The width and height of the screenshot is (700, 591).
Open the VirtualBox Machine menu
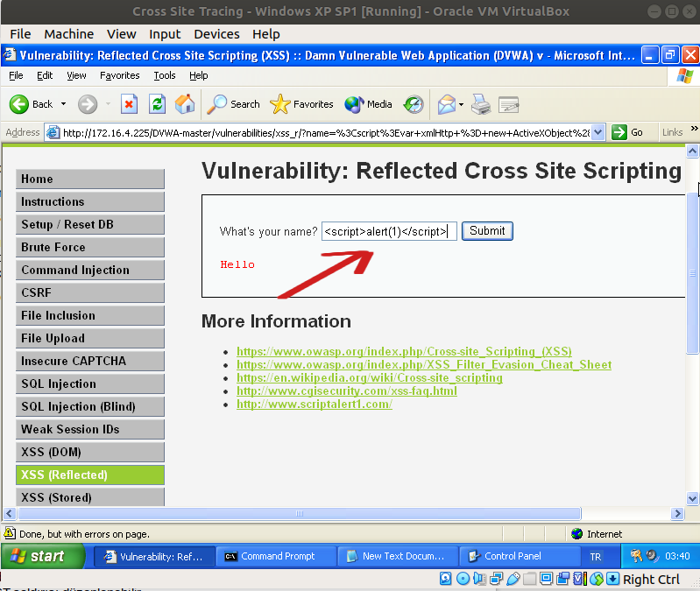click(68, 34)
